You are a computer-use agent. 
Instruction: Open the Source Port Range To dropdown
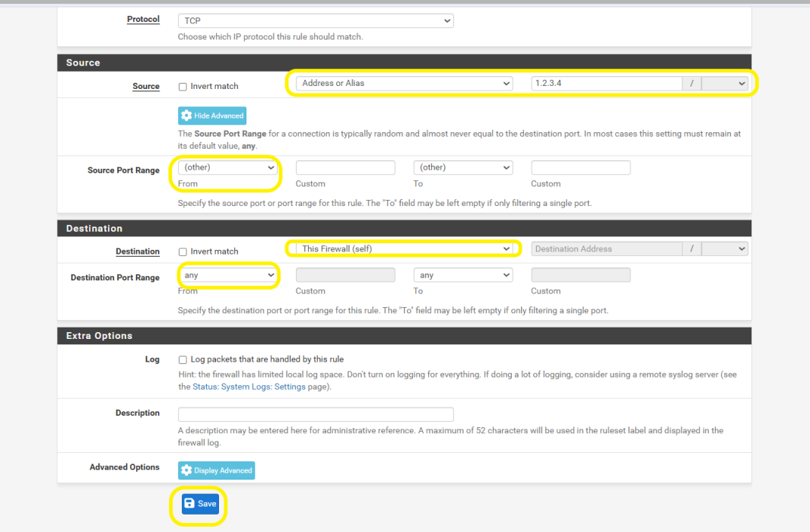click(x=463, y=167)
